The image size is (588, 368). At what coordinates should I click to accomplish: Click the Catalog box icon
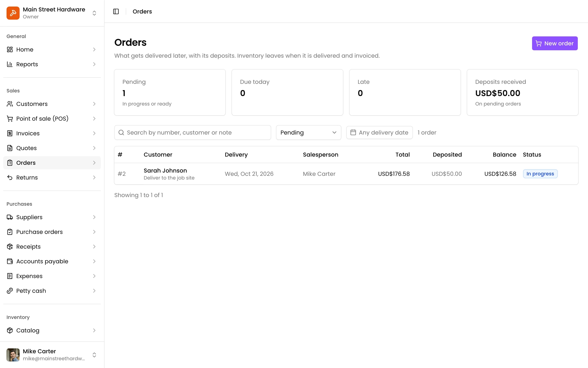click(x=10, y=331)
